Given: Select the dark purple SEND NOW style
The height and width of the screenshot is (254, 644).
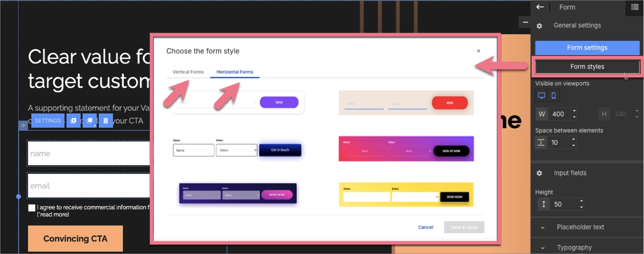Looking at the screenshot, I should pos(238,193).
